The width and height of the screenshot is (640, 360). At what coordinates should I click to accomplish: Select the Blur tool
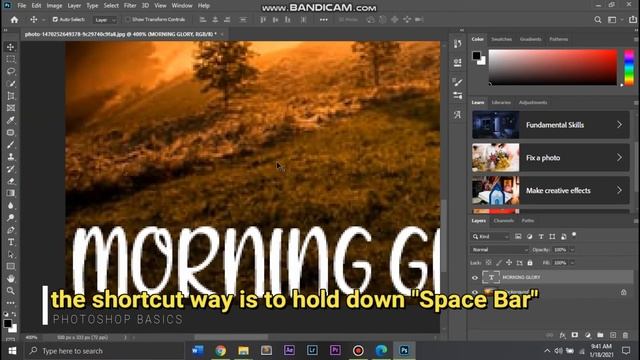(x=11, y=205)
